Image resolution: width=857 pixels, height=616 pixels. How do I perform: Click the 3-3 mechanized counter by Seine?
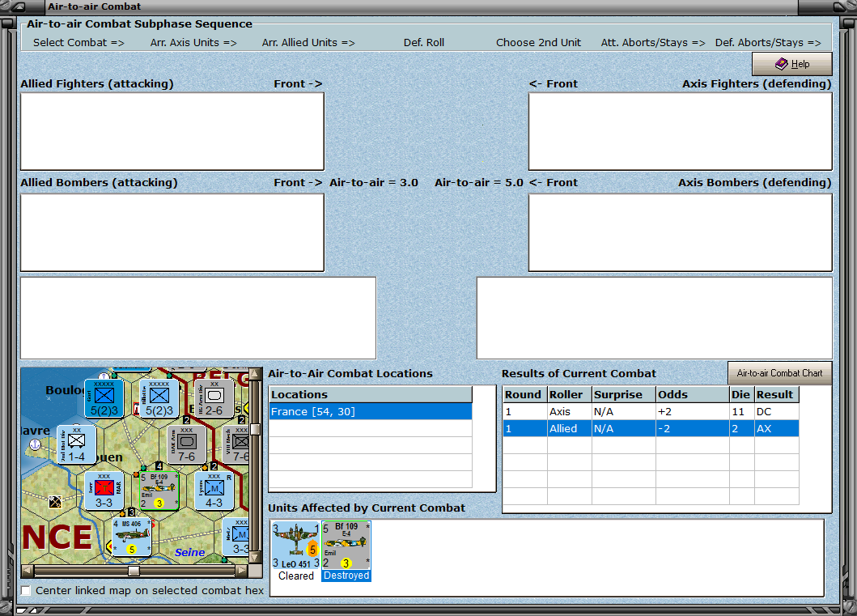[236, 537]
